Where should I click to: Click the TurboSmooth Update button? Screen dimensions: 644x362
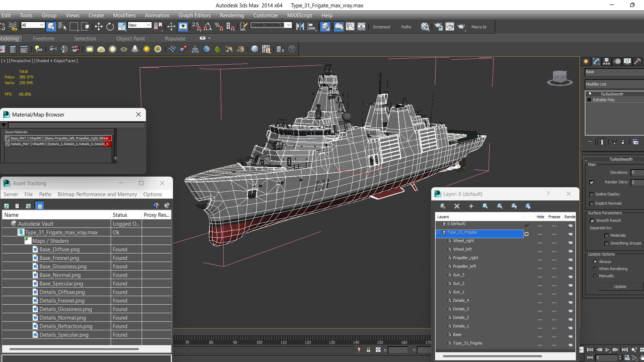(620, 287)
